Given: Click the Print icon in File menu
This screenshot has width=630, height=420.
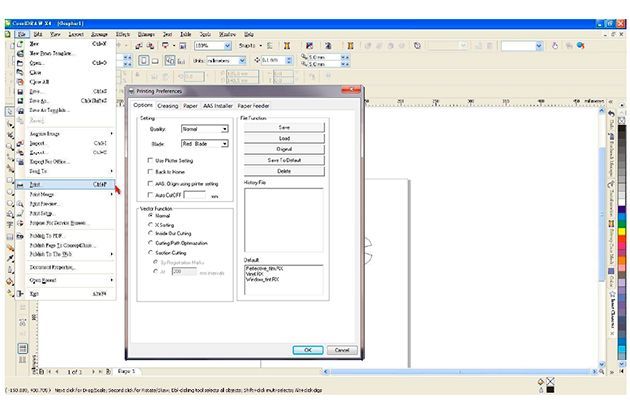Looking at the screenshot, I should click(x=21, y=184).
